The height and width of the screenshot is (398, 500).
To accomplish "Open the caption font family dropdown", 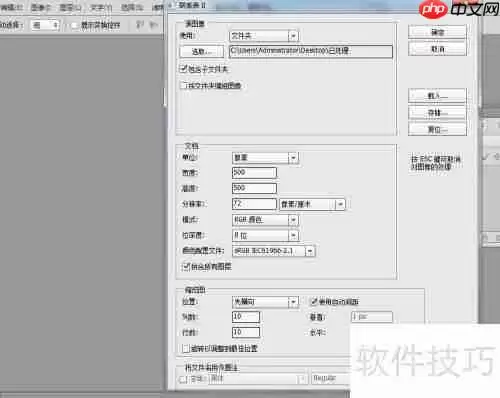I will 257,379.
